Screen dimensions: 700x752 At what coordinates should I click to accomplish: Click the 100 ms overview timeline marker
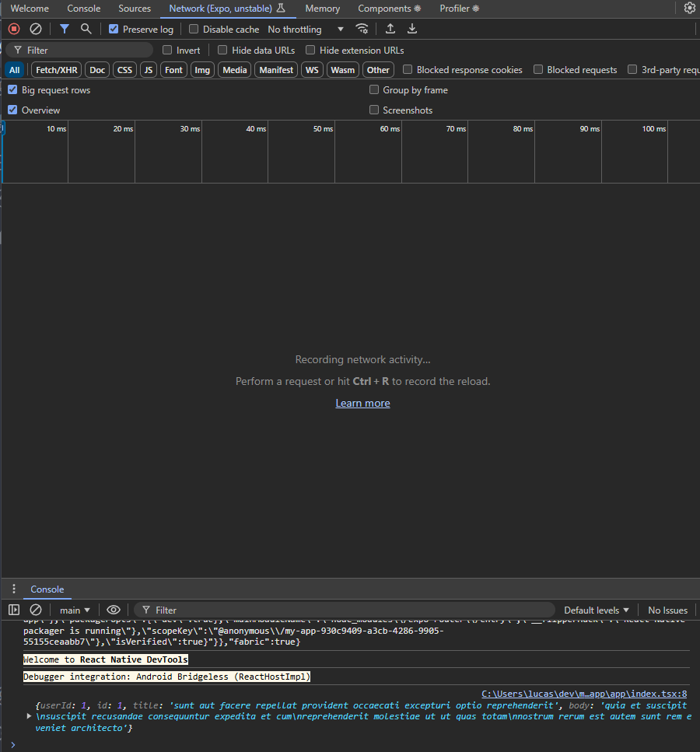pyautogui.click(x=654, y=129)
